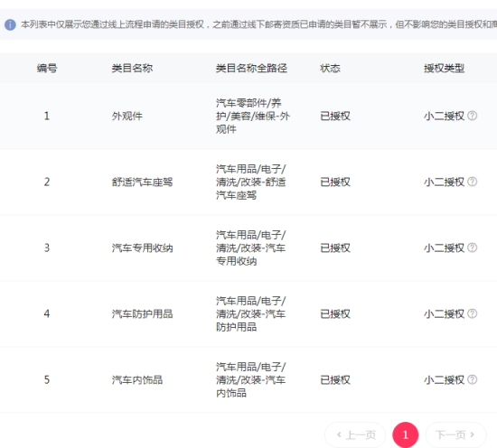Click help icon beside 小二授权 in row 5
497x448 pixels.
473,379
